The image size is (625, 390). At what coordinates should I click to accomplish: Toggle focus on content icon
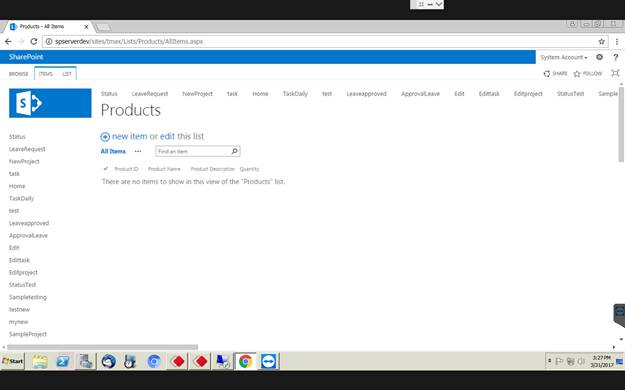pyautogui.click(x=615, y=73)
